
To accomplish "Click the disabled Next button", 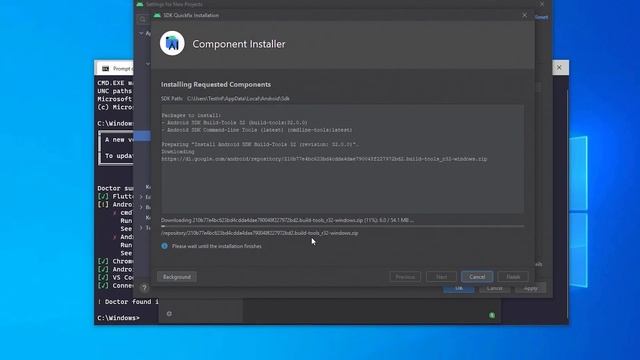I will tap(441, 277).
